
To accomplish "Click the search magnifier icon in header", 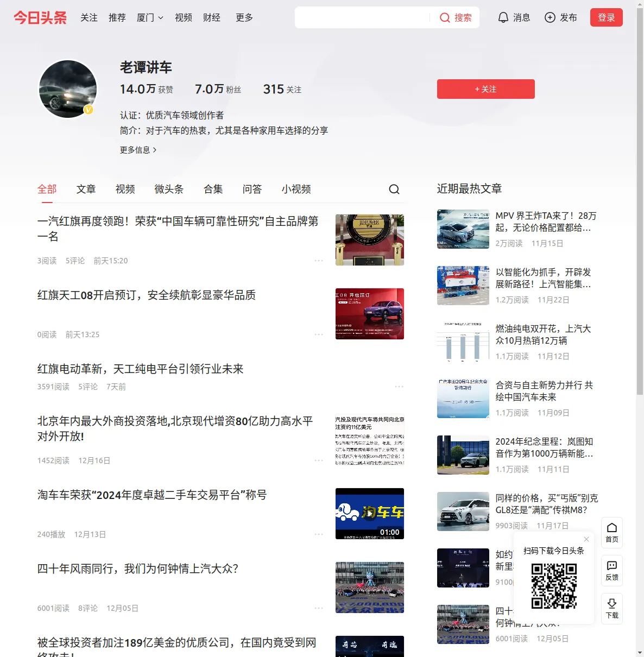I will (x=445, y=18).
